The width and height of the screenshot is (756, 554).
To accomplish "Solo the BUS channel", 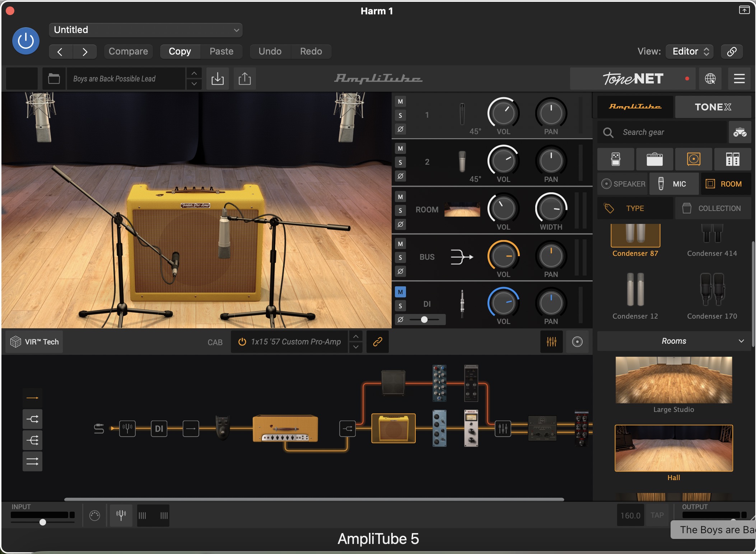I will [x=400, y=258].
